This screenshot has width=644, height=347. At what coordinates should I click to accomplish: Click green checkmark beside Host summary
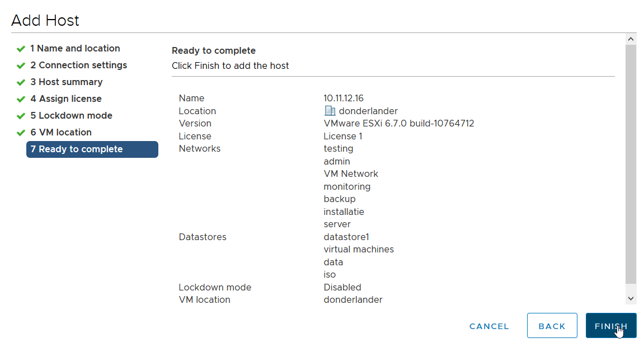(21, 82)
